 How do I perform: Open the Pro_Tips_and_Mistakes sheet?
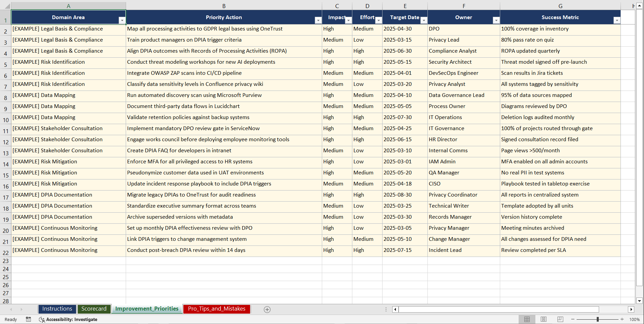click(x=217, y=309)
